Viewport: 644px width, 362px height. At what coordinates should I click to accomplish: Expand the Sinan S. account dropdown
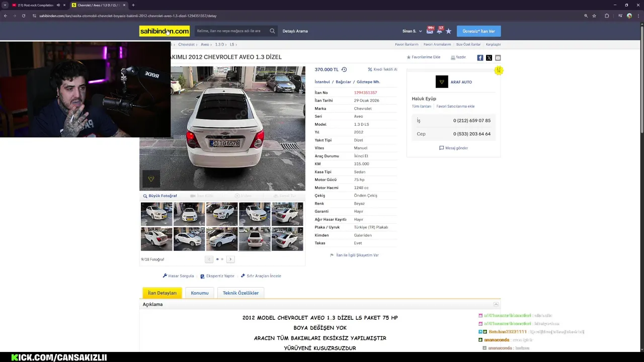412,31
